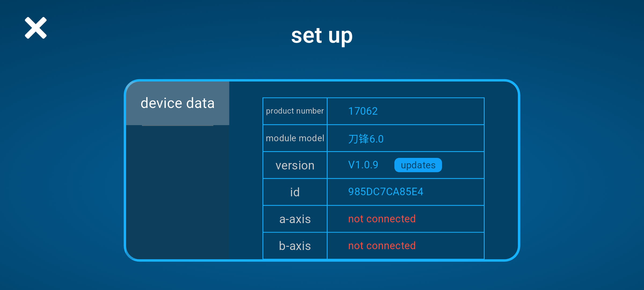Tap the product number label

(295, 111)
